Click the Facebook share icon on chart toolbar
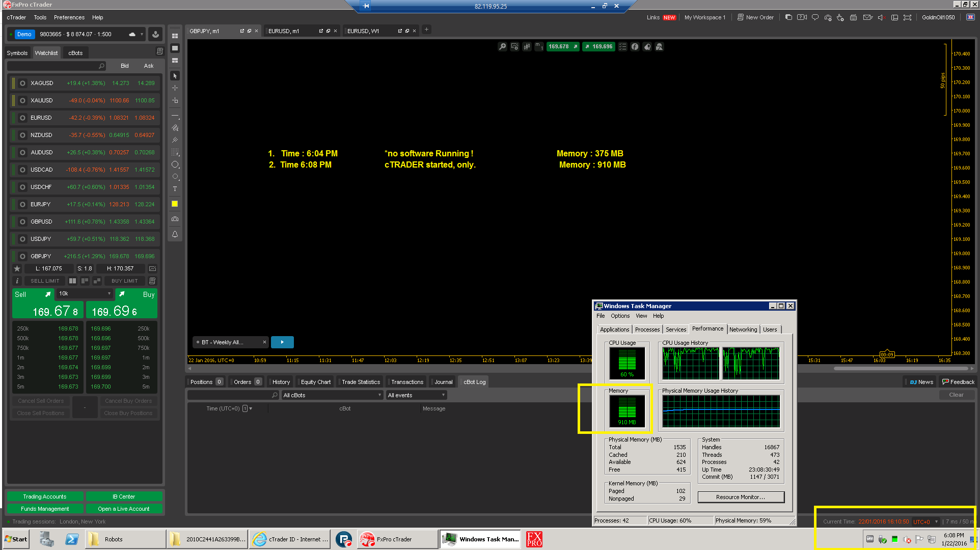The width and height of the screenshot is (980, 550). (x=635, y=46)
